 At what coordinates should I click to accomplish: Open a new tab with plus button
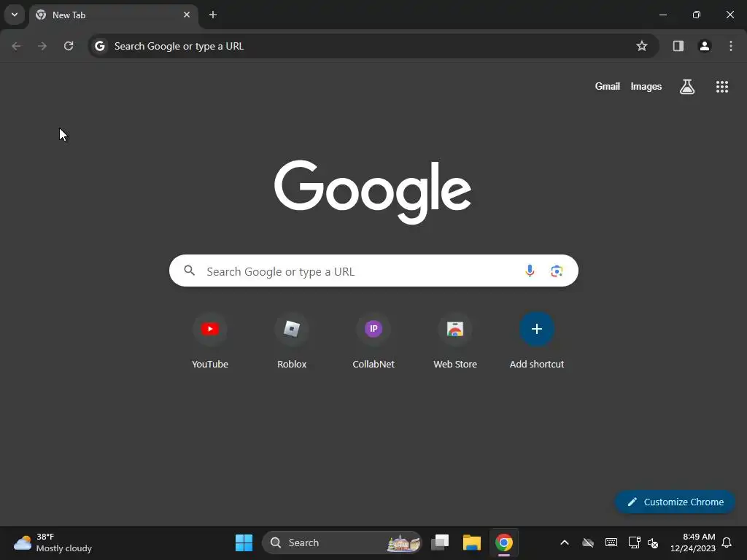click(x=213, y=15)
